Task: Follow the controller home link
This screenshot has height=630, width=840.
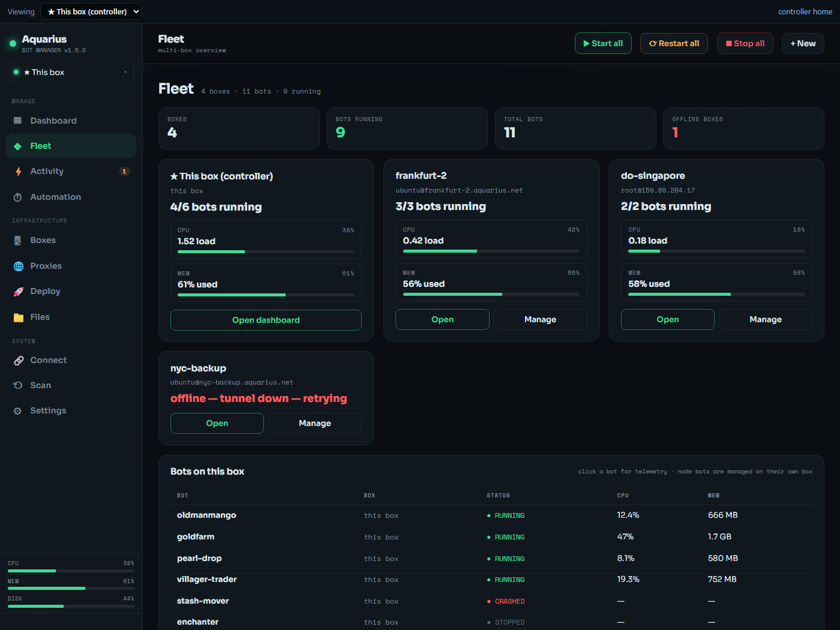Action: pos(805,11)
